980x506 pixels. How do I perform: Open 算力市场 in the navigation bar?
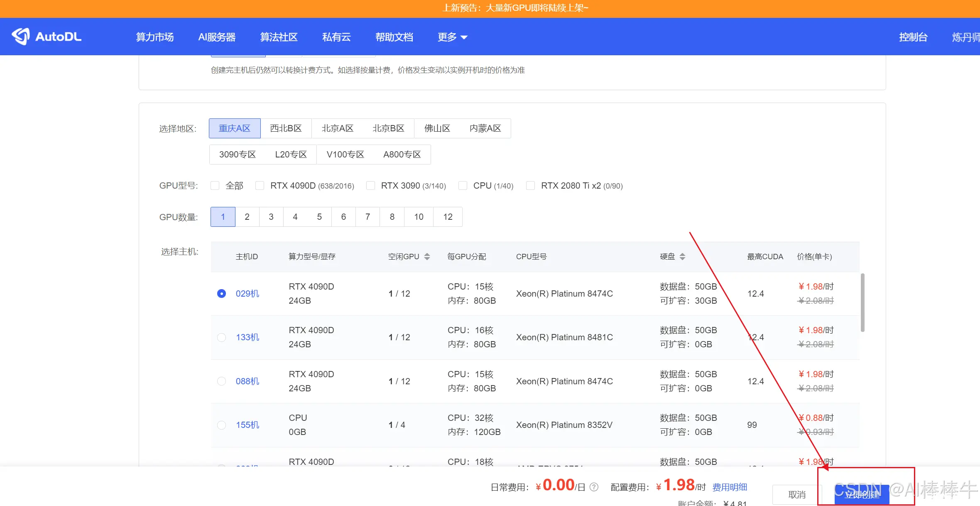pyautogui.click(x=155, y=37)
